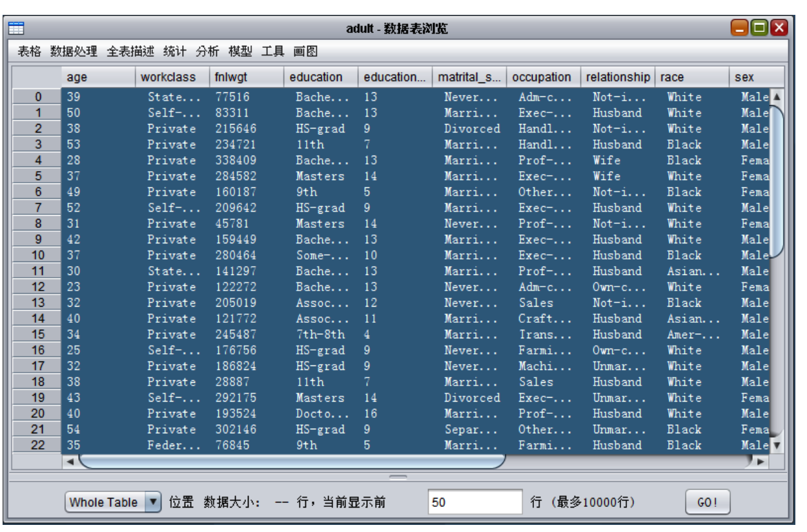This screenshot has height=532, width=807.
Task: Select the matrital_s... column header
Action: 469,77
